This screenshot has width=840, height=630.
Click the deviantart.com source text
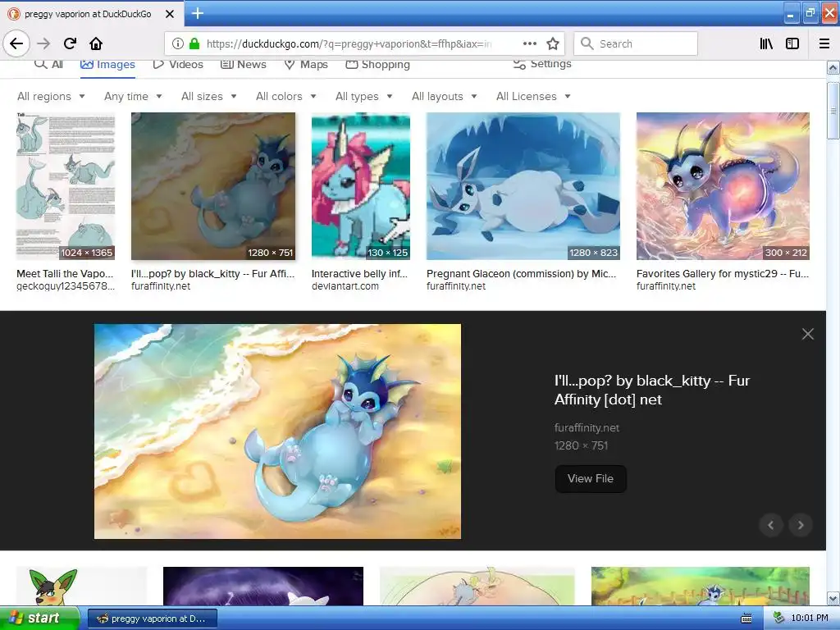point(345,286)
